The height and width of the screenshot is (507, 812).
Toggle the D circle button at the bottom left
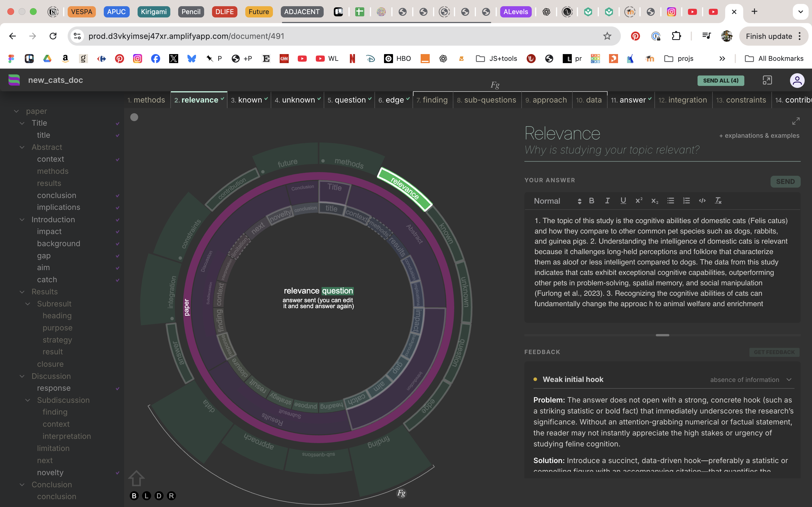tap(159, 496)
